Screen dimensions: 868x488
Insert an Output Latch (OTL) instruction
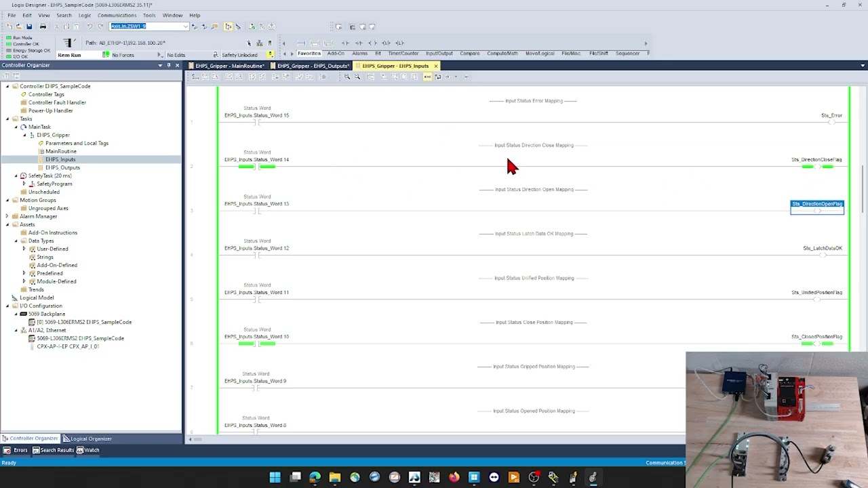click(399, 43)
